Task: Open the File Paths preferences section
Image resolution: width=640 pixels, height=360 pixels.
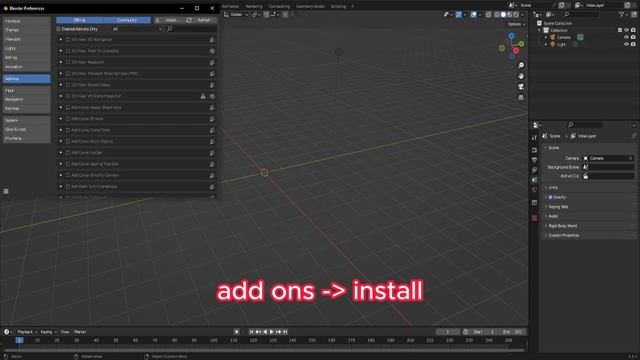Action: point(27,138)
